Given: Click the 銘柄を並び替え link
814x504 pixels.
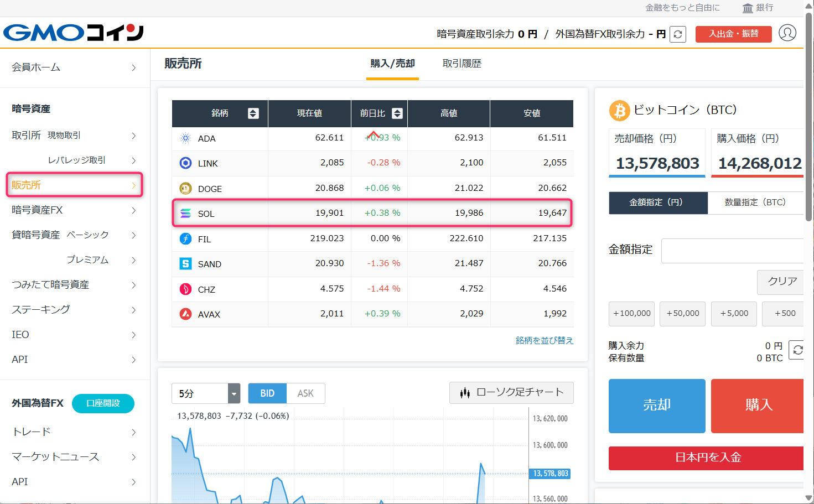Looking at the screenshot, I should [x=544, y=340].
